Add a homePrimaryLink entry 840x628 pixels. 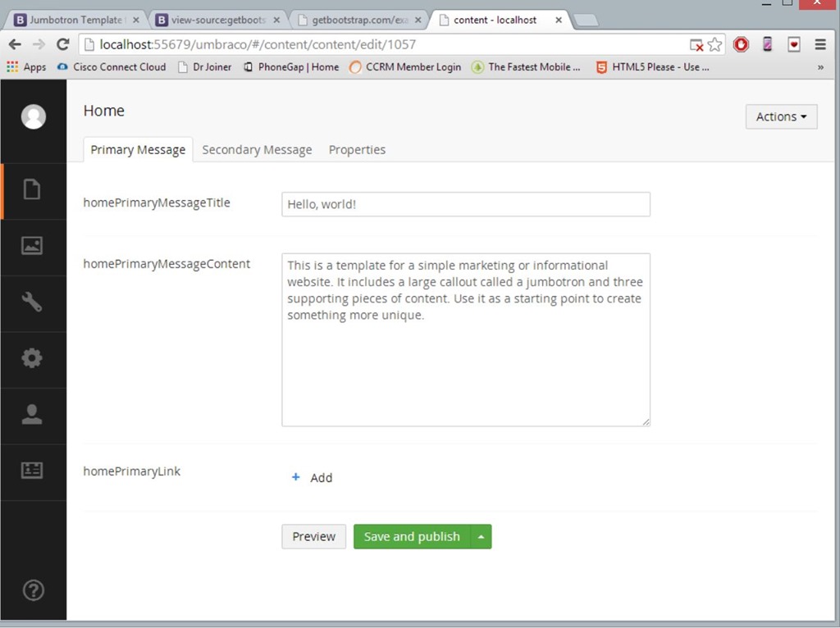312,477
